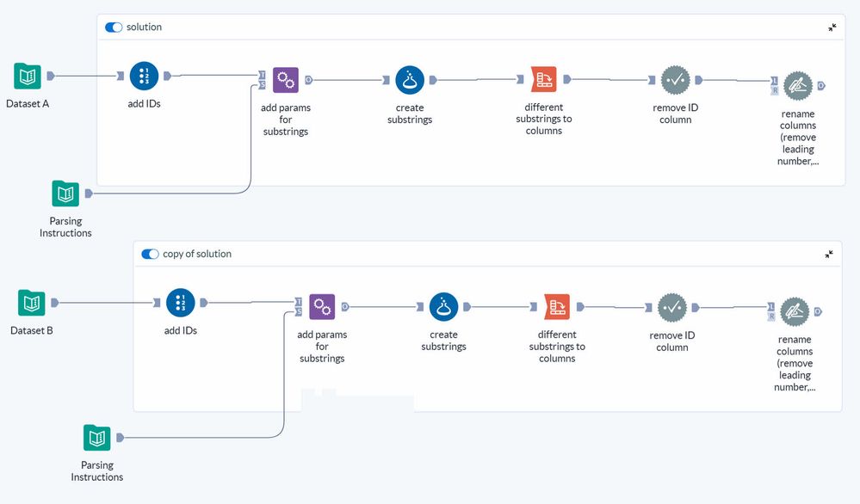Click the Dataset A input icon
The image size is (860, 504).
(x=28, y=77)
